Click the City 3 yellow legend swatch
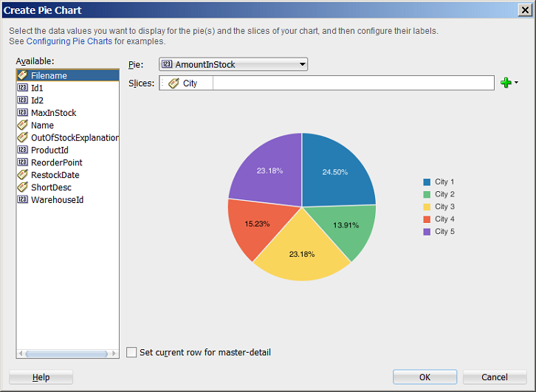This screenshot has height=392, width=536. [427, 207]
